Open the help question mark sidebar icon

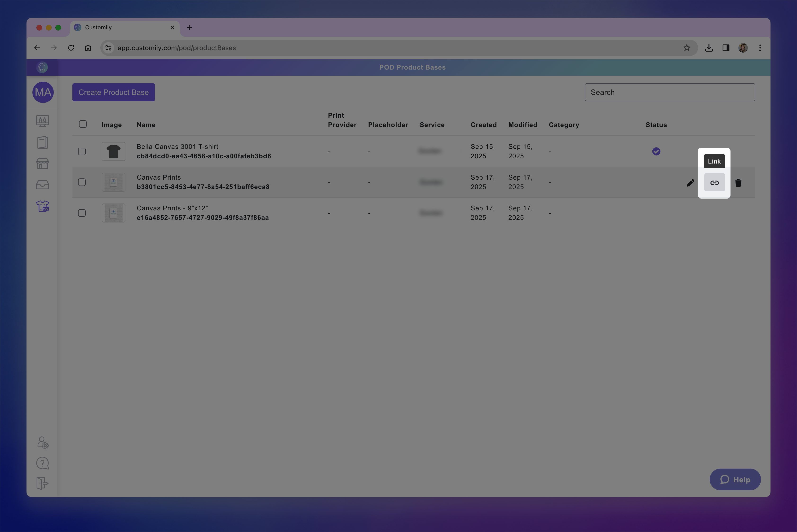(43, 463)
